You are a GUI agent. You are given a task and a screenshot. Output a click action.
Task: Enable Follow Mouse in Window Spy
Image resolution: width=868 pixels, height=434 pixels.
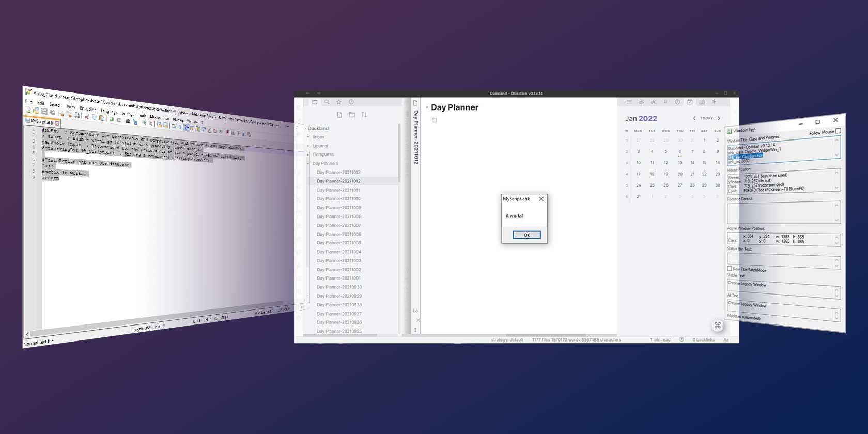coord(838,131)
